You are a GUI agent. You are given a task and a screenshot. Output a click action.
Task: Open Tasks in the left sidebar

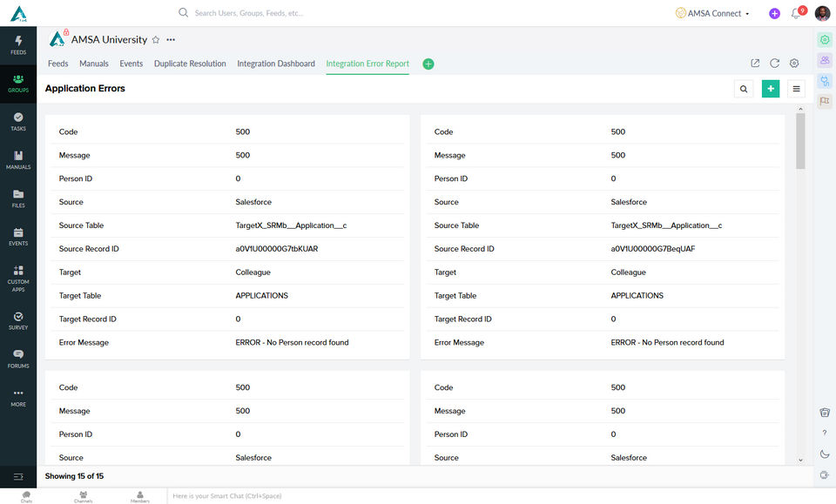(18, 122)
